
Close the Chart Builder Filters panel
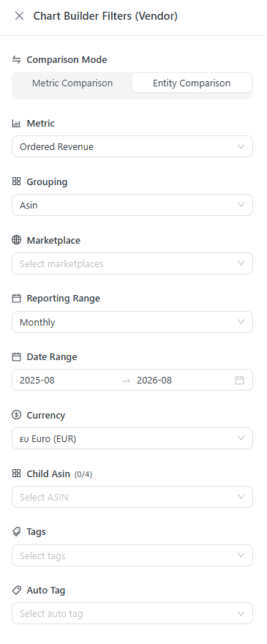pos(19,16)
